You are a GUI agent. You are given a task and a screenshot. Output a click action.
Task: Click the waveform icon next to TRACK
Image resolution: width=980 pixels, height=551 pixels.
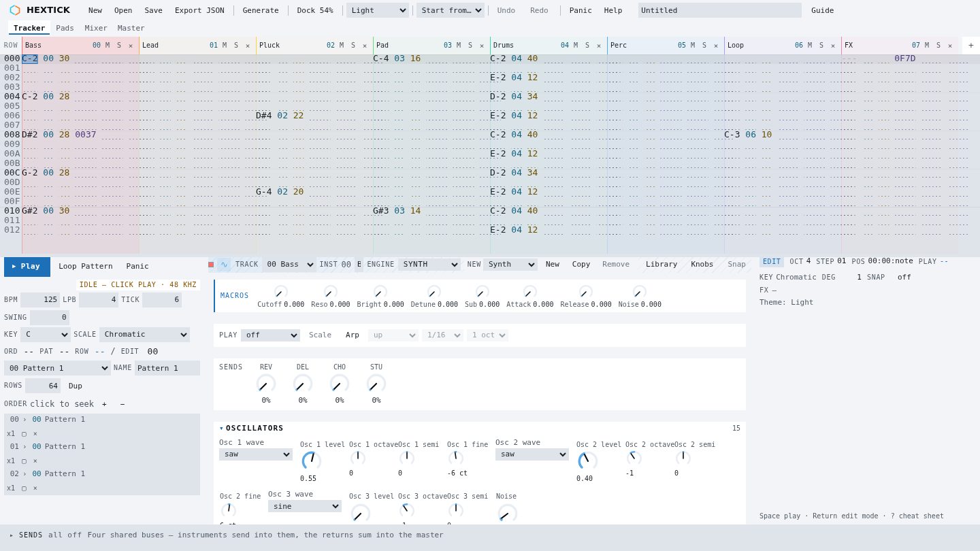(x=224, y=265)
